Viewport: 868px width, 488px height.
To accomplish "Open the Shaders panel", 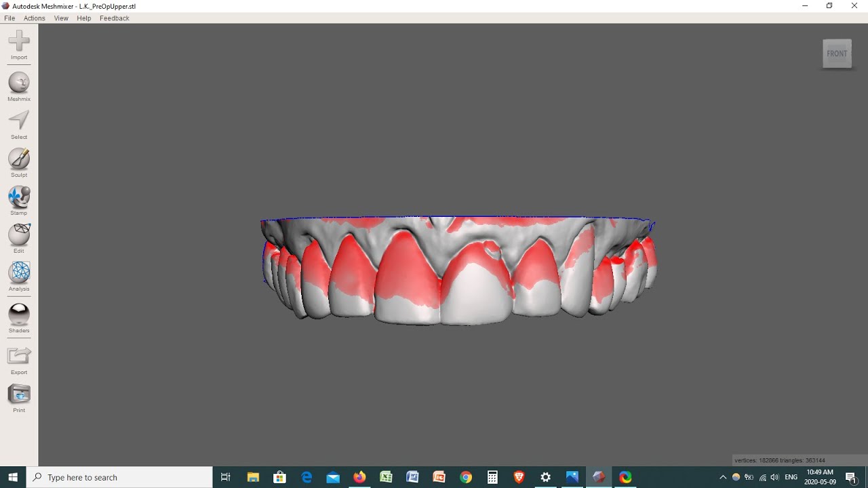I will (x=19, y=314).
